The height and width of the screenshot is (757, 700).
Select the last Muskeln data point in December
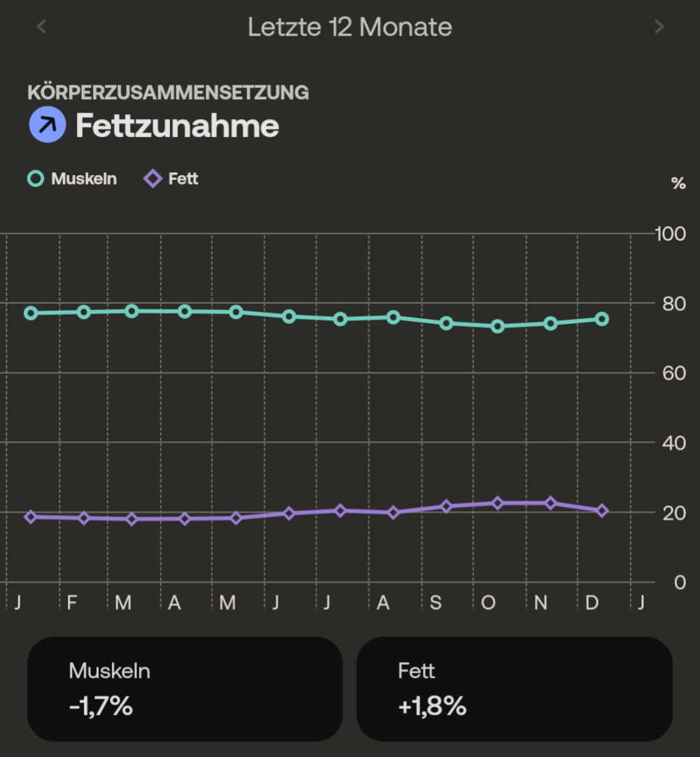pyautogui.click(x=602, y=319)
